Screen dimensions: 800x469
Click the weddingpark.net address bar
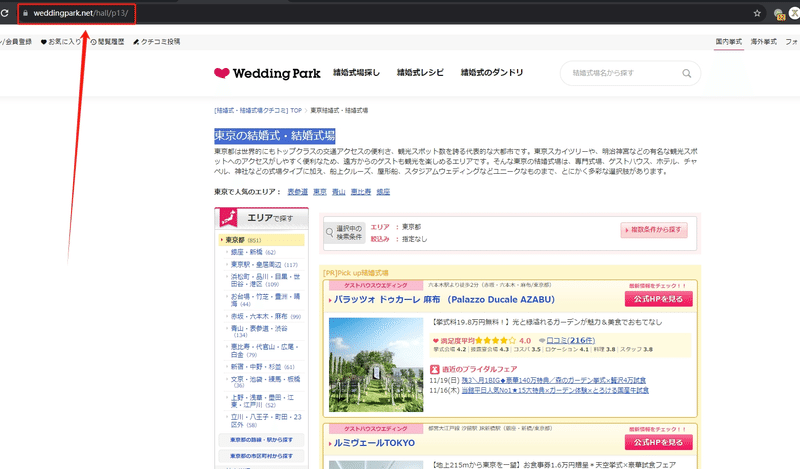[x=81, y=13]
